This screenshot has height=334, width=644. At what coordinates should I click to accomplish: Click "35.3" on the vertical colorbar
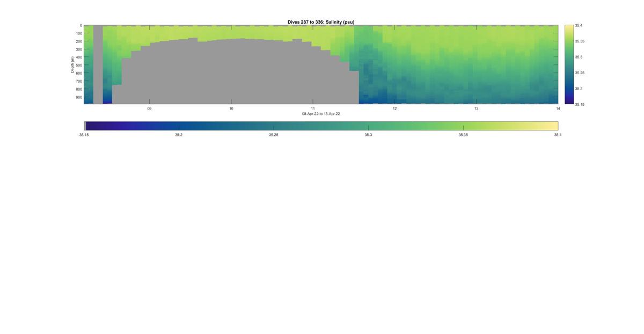point(579,57)
